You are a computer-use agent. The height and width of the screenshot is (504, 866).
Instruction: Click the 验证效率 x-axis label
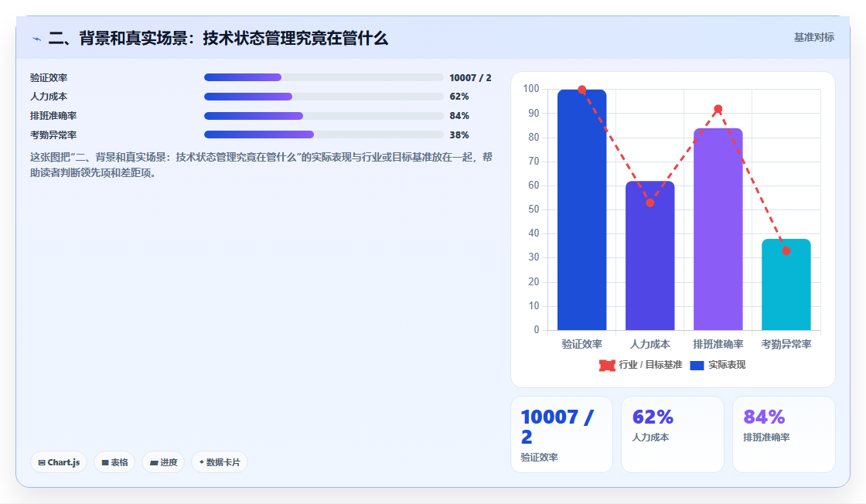point(581,345)
